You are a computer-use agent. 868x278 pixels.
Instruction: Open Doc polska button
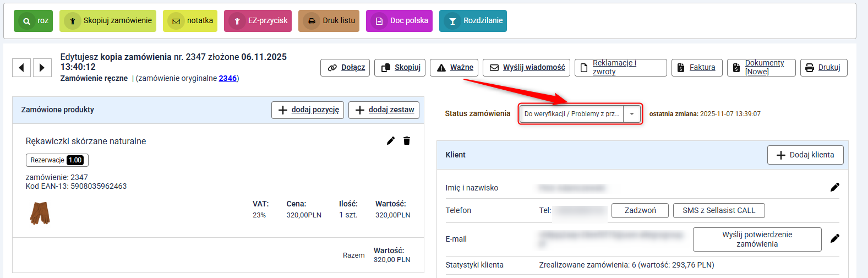pos(399,21)
